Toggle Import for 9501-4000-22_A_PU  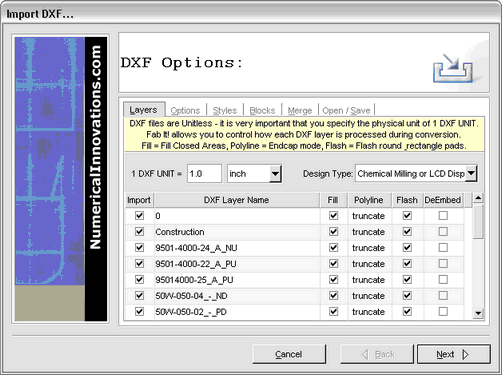click(139, 264)
